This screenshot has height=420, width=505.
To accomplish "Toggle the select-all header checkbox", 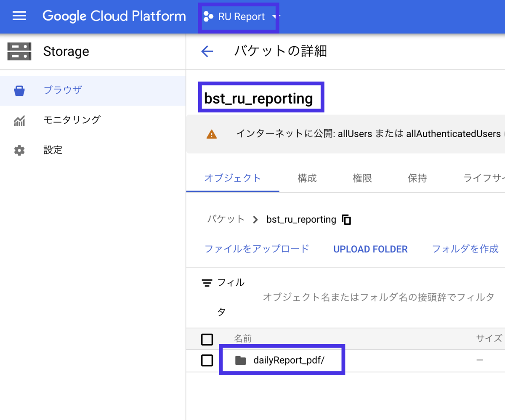I will 207,339.
